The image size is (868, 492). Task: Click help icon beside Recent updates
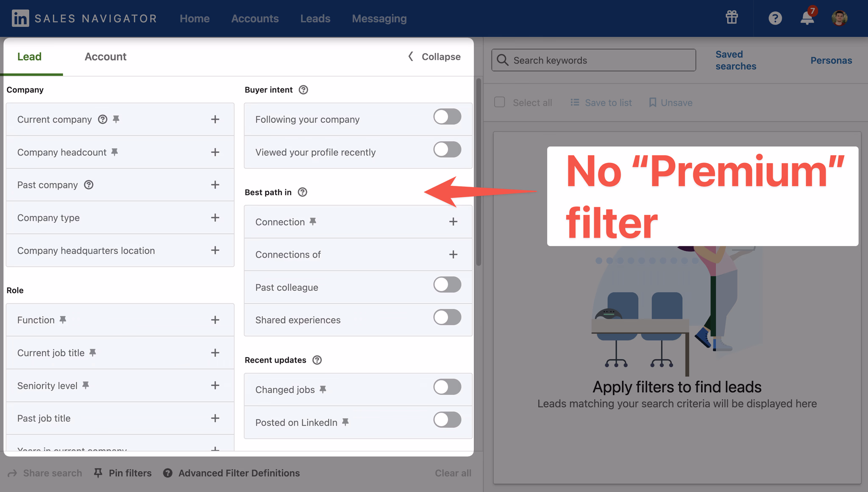317,360
